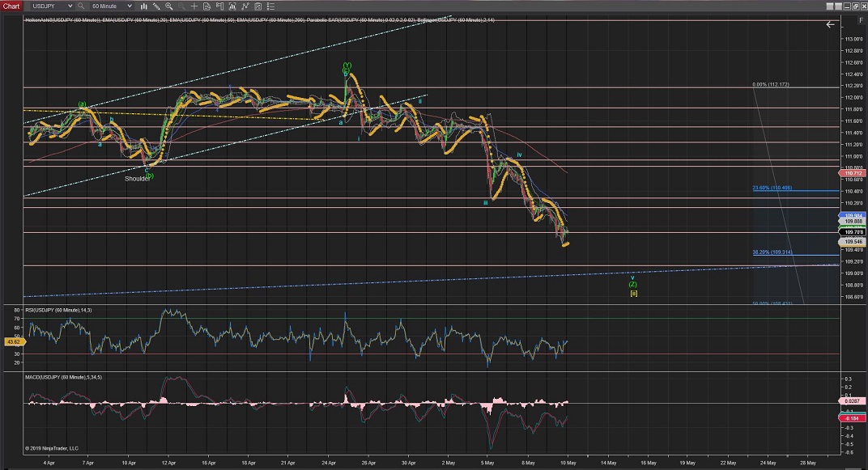Open the bar style chart type icon
Viewport: 868px width, 470px height.
(x=143, y=6)
